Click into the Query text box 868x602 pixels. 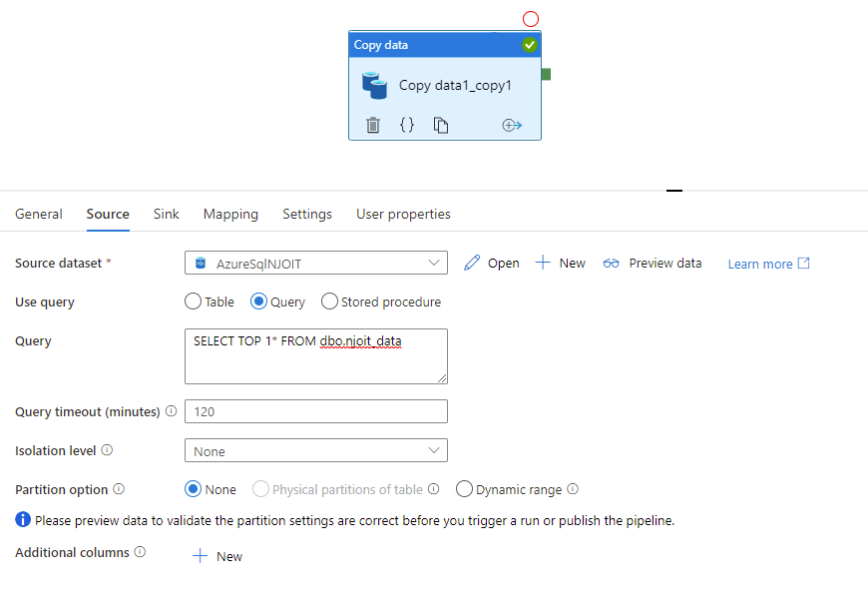click(x=316, y=356)
